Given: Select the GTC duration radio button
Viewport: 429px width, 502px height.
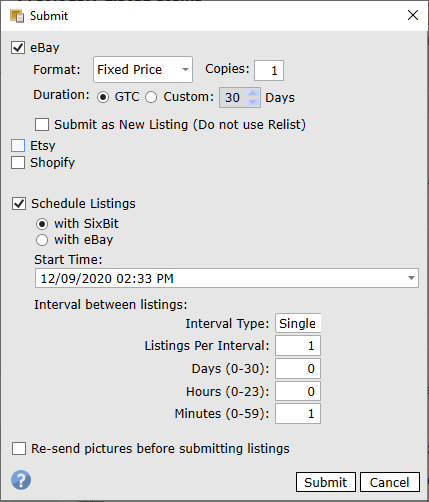Looking at the screenshot, I should pyautogui.click(x=103, y=97).
